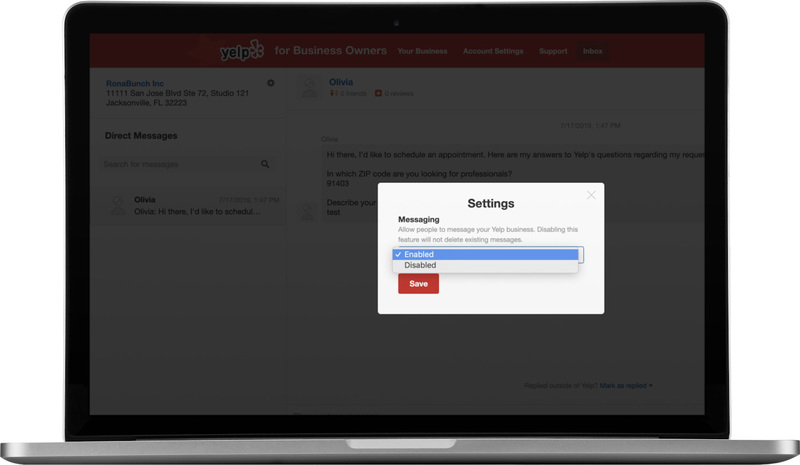Click the 0 friends count under Olivia
The height and width of the screenshot is (465, 800).
point(348,93)
